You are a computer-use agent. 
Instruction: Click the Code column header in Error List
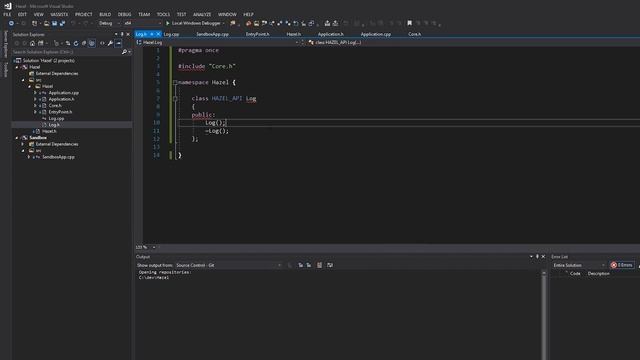point(575,273)
